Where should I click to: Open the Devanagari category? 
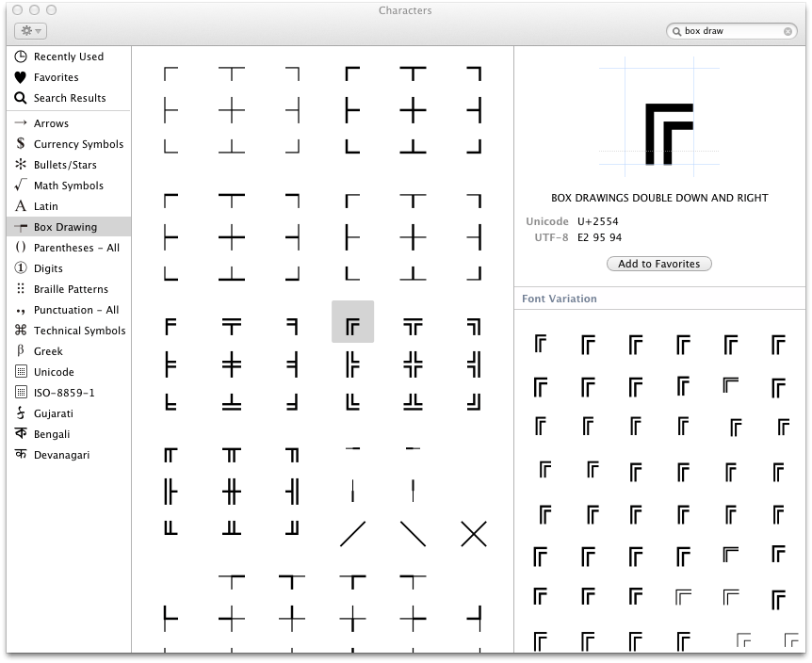pyautogui.click(x=69, y=455)
